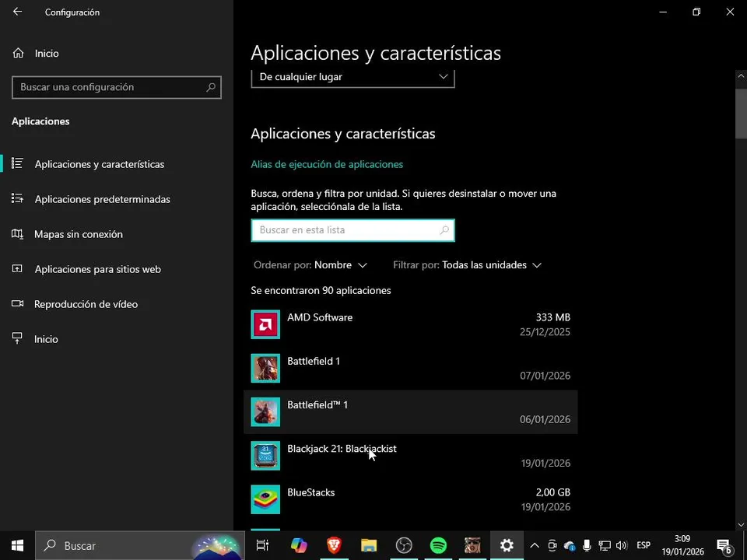This screenshot has height=560, width=747.
Task: Open Filtrar por: Todas las unidades filter
Action: coord(468,265)
